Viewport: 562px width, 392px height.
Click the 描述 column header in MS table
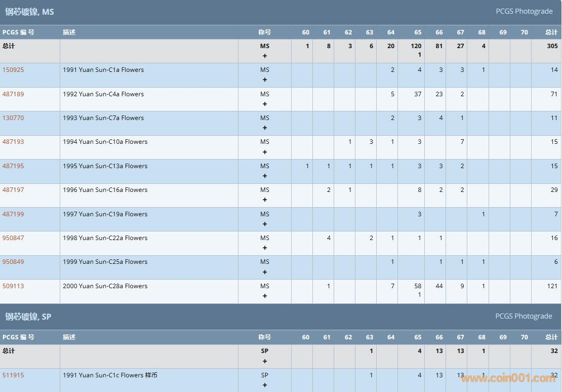tap(69, 32)
